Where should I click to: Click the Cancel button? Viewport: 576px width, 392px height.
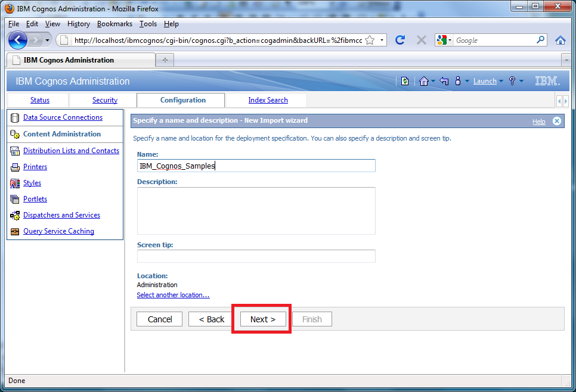tap(159, 319)
